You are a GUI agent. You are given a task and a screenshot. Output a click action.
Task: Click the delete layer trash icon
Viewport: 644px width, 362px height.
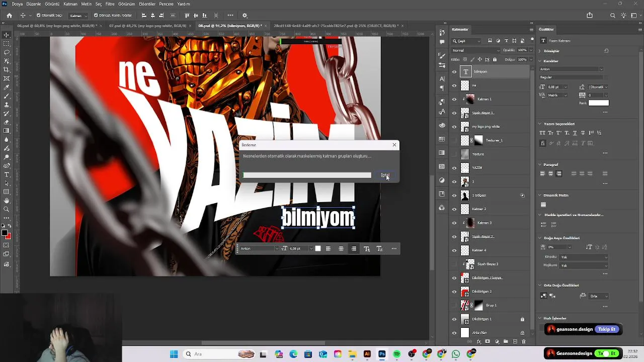click(524, 341)
